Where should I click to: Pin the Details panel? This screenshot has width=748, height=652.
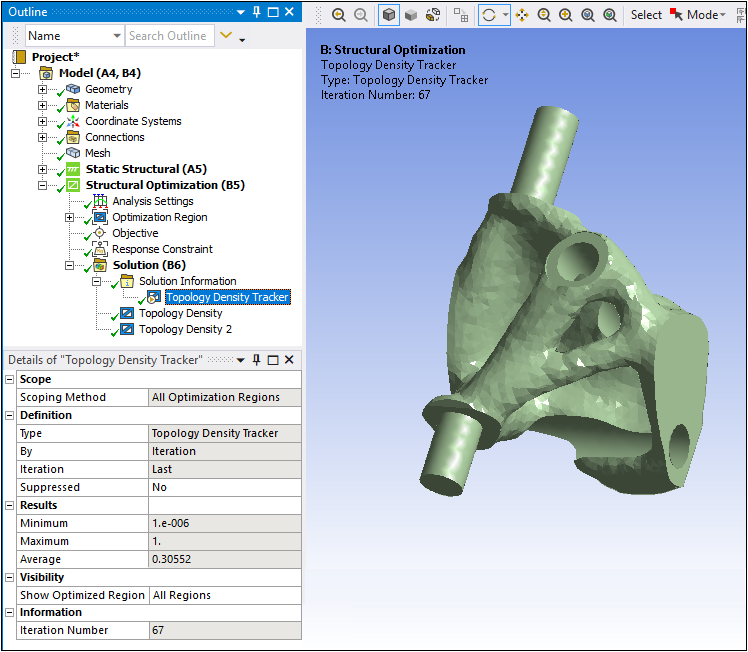point(254,360)
